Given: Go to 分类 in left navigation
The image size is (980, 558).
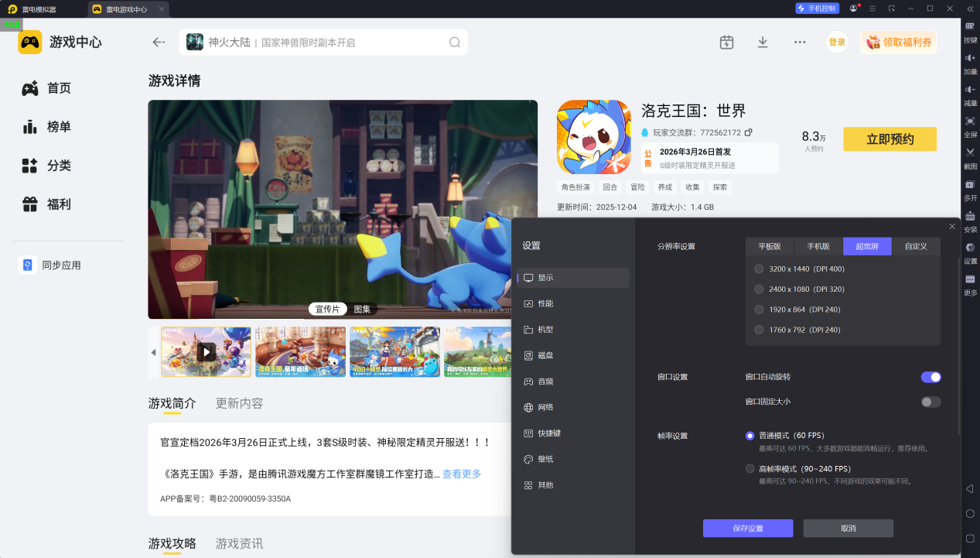Looking at the screenshot, I should [x=46, y=166].
